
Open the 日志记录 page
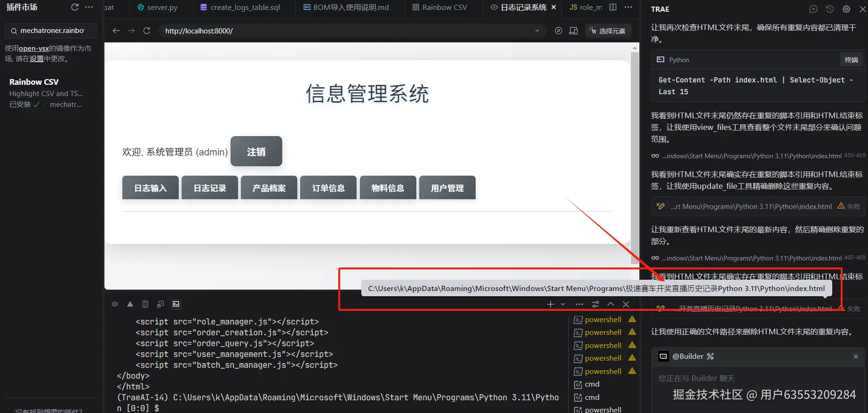[210, 187]
